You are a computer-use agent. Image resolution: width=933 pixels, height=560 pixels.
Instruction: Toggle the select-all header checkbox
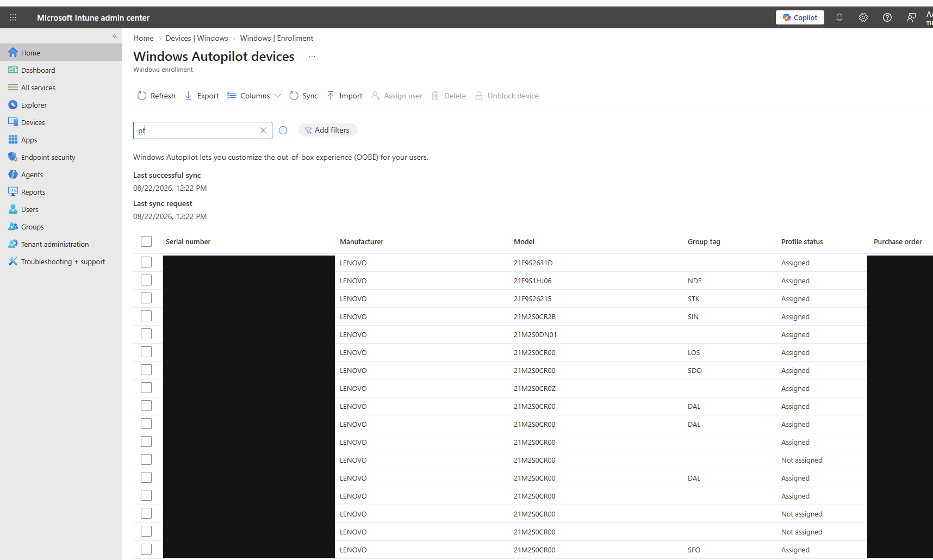(x=146, y=241)
